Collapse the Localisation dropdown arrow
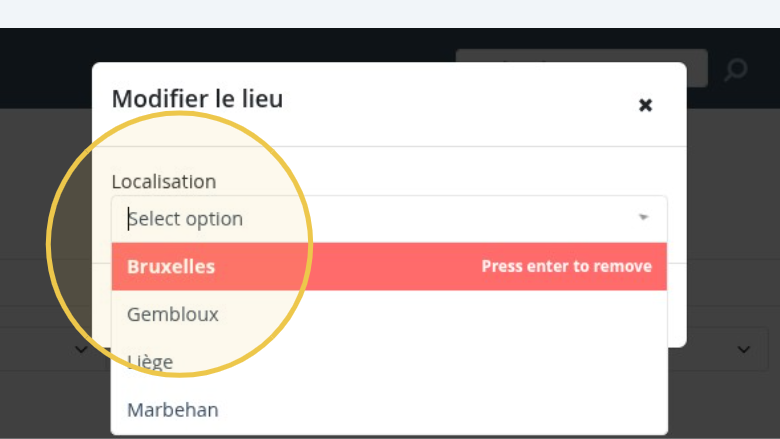Screen dimensions: 780x439 (643, 218)
